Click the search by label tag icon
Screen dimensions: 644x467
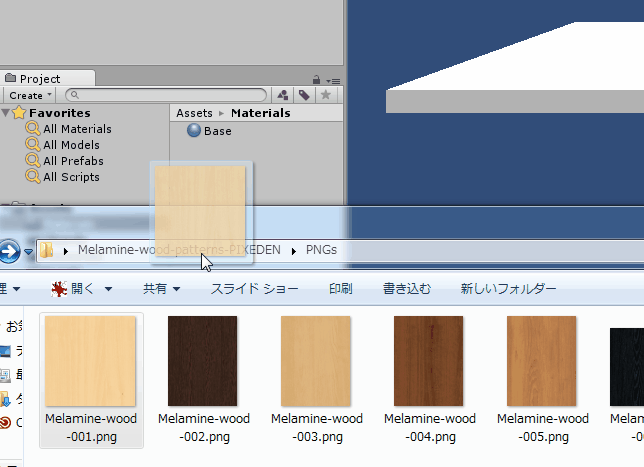[304, 95]
